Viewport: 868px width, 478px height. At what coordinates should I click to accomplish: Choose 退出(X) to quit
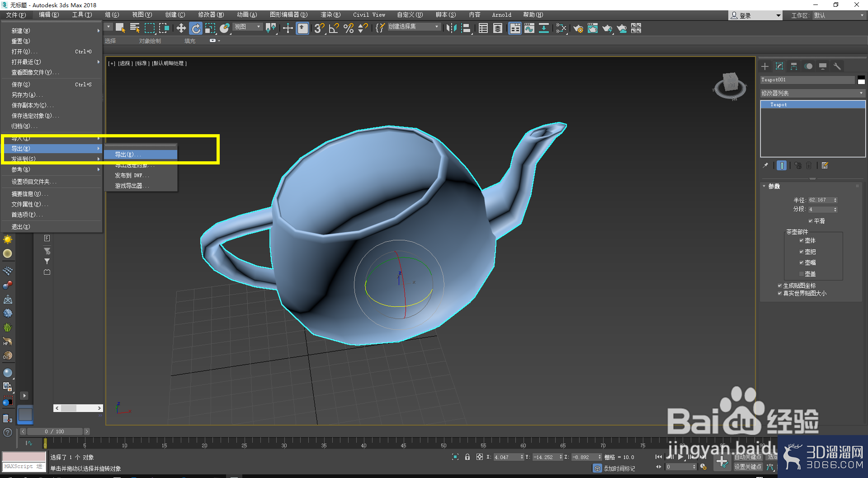(52, 227)
